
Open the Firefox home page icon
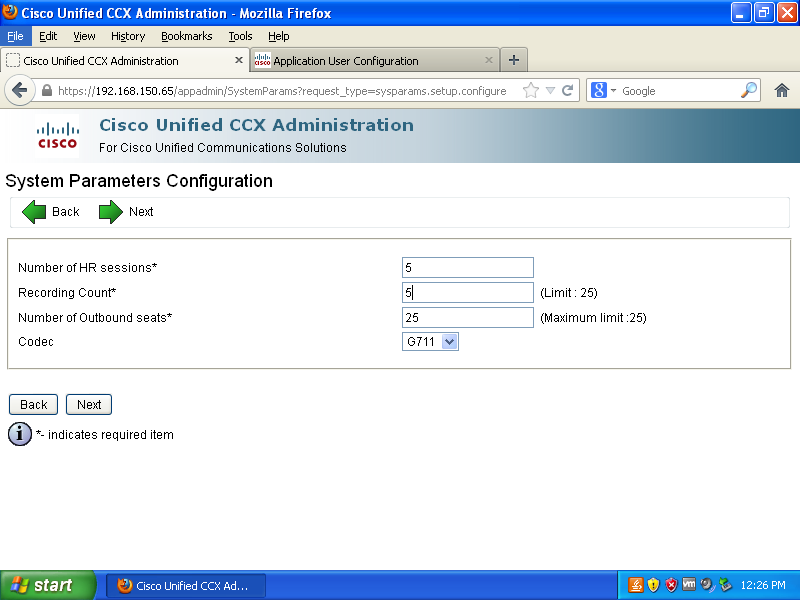pyautogui.click(x=782, y=91)
